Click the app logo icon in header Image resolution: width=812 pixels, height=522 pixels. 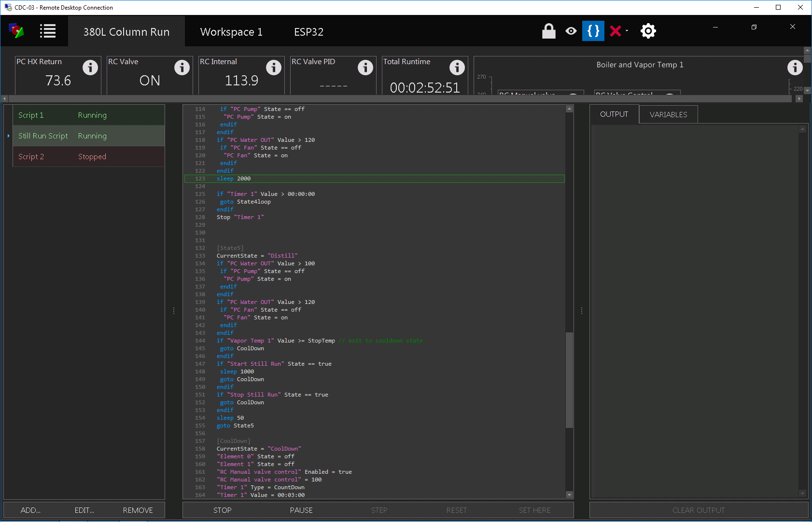coord(16,31)
